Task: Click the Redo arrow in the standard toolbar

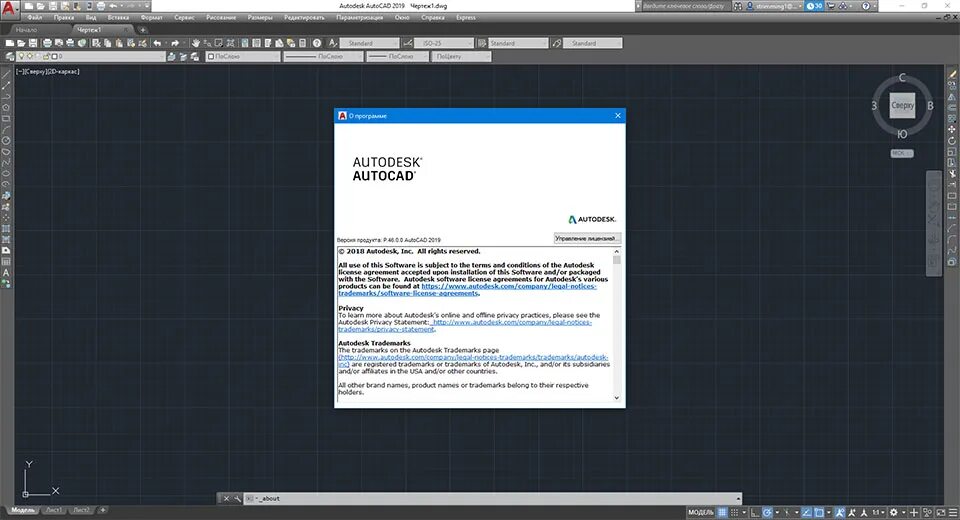Action: (x=175, y=43)
